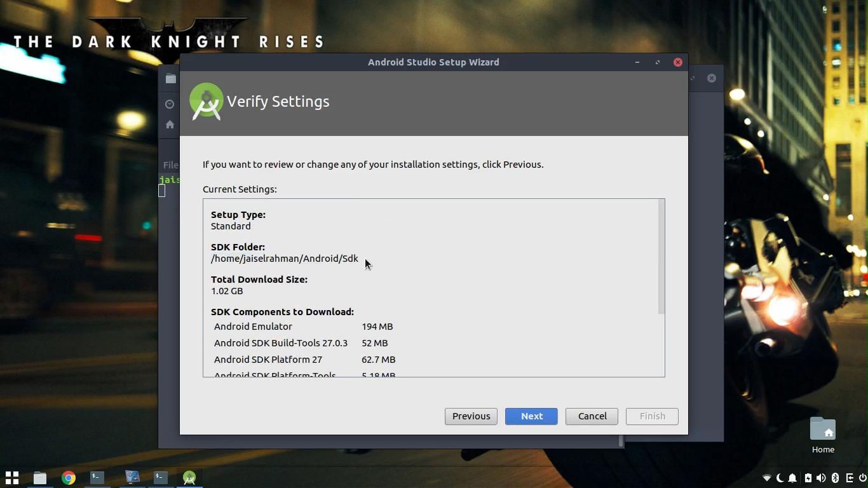Click 'Android SDK Build-Tools 27.0.3' row

281,343
